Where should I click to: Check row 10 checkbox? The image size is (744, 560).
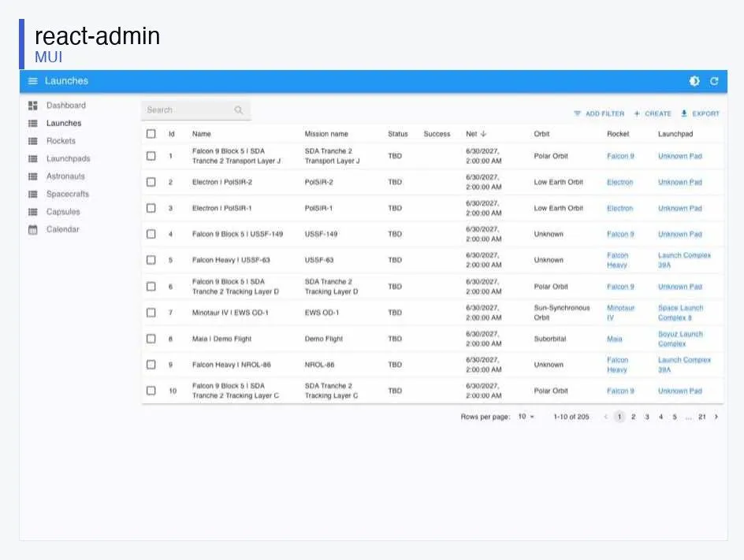tap(151, 391)
